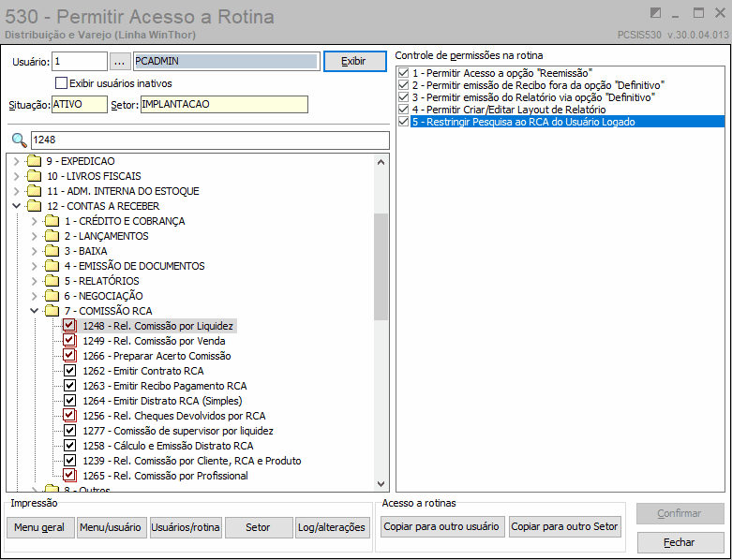Click the Menu geral print button
The width and height of the screenshot is (732, 560).
click(x=40, y=527)
